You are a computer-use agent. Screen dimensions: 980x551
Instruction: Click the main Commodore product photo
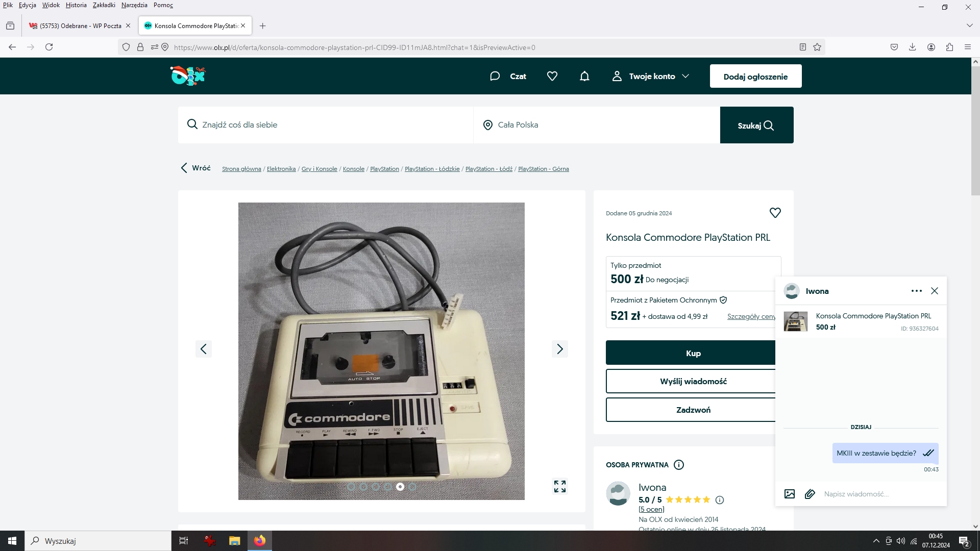click(381, 351)
